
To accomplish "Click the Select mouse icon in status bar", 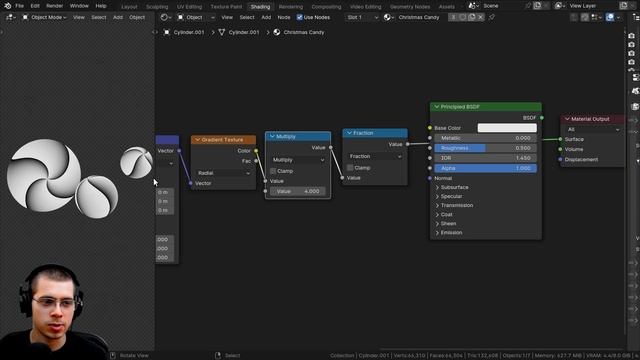I will point(218,356).
